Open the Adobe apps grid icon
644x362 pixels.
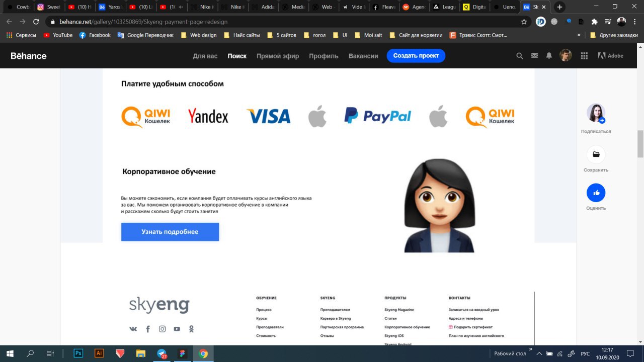click(x=584, y=56)
